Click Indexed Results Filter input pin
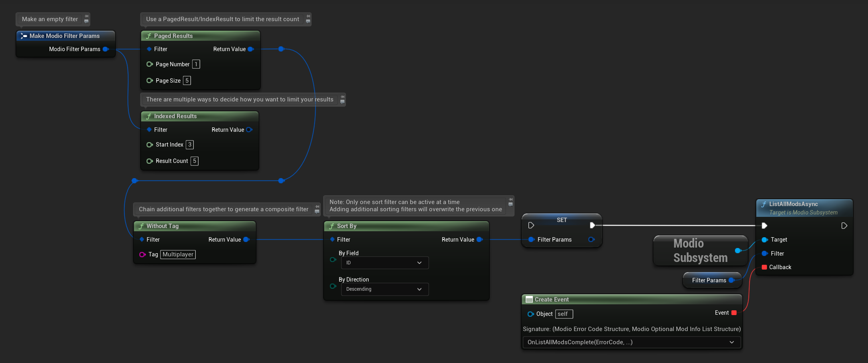The height and width of the screenshot is (363, 868). [x=149, y=130]
